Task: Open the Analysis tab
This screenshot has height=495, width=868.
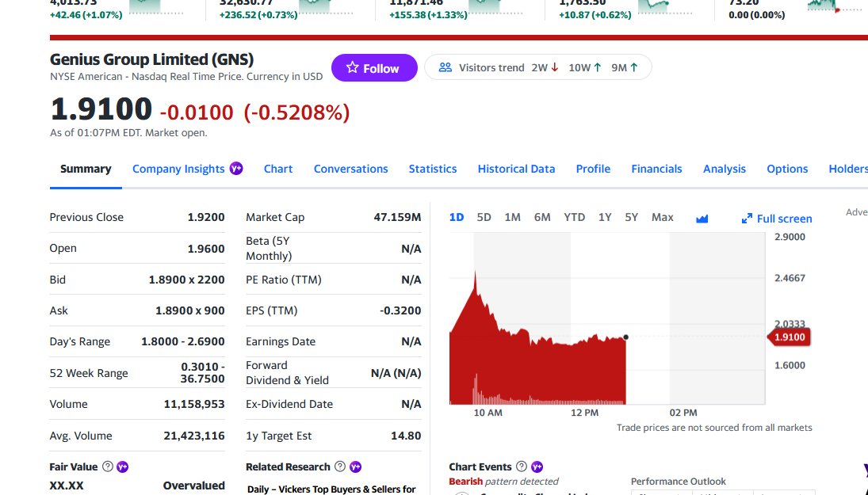Action: 724,169
